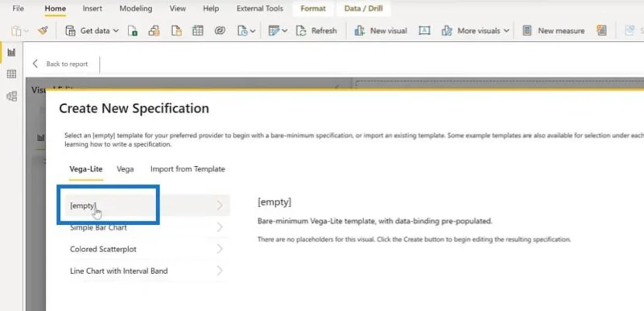Click the New measure calculator icon
The image size is (644, 311).
[x=527, y=31]
